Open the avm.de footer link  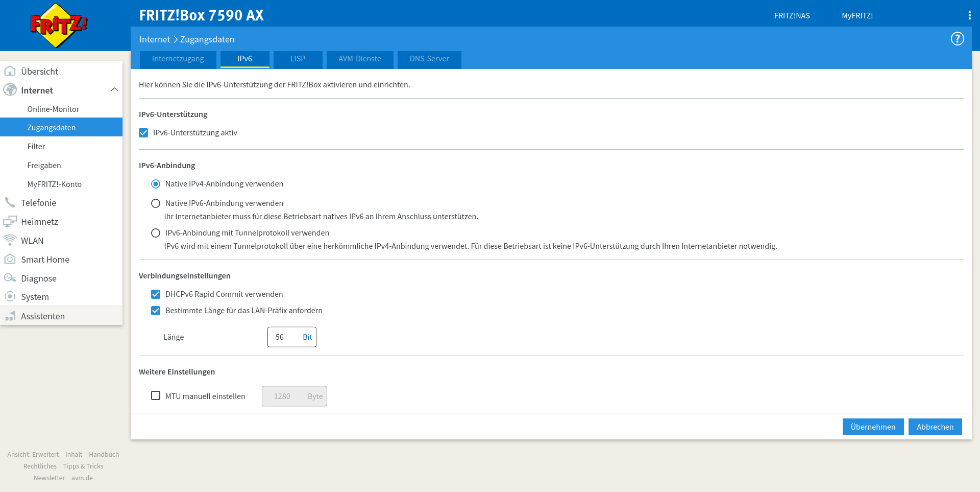pyautogui.click(x=82, y=478)
